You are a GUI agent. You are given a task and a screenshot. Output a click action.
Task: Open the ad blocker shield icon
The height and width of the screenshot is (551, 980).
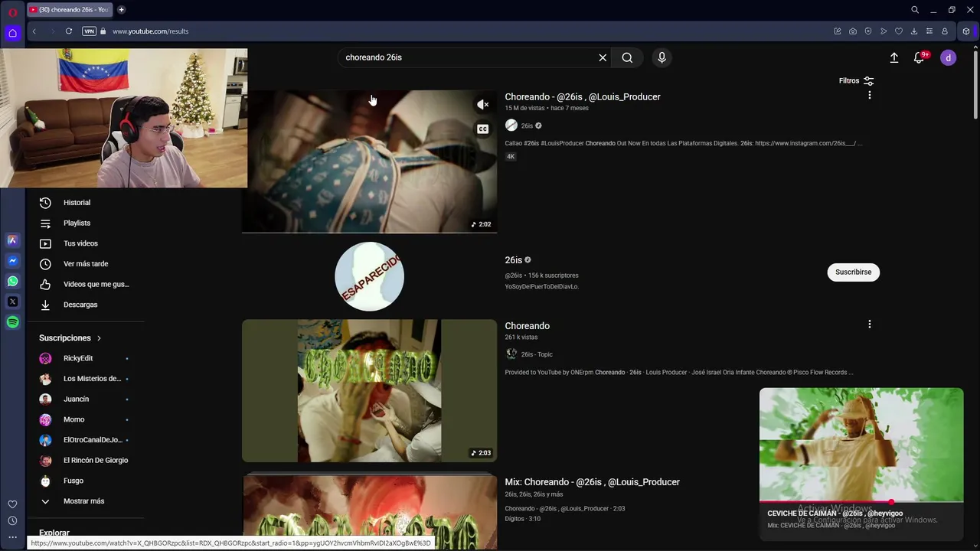[868, 31]
